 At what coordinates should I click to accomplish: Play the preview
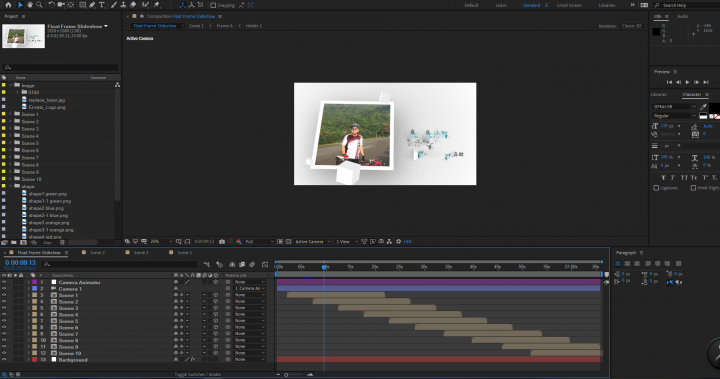687,82
